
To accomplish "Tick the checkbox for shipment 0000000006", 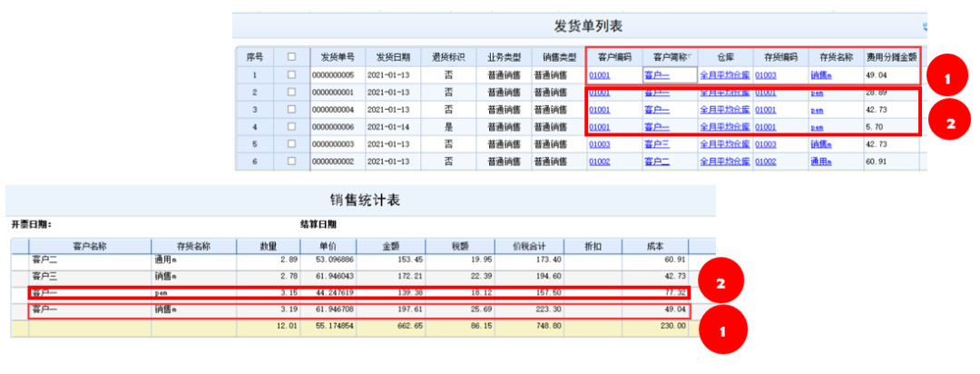I will (x=291, y=127).
